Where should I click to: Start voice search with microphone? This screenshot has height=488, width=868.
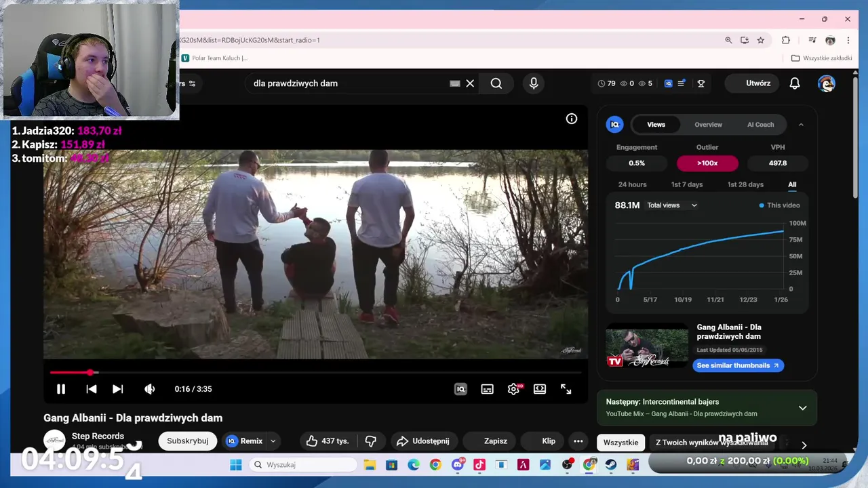coord(534,83)
